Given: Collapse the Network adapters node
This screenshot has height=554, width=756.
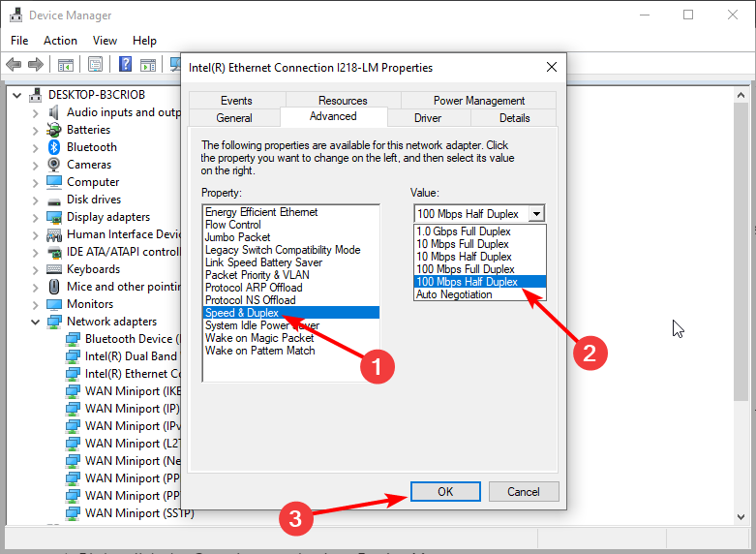Looking at the screenshot, I should pyautogui.click(x=35, y=322).
